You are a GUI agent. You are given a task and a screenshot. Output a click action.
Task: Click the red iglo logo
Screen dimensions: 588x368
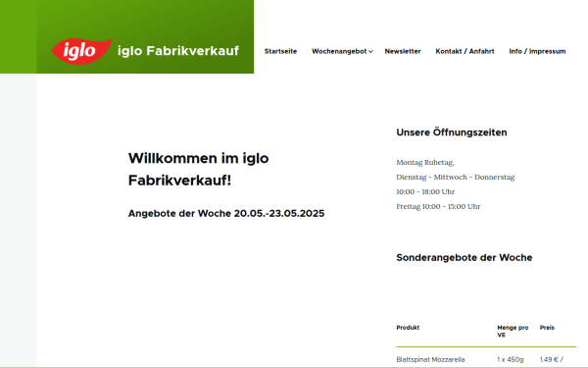(81, 51)
